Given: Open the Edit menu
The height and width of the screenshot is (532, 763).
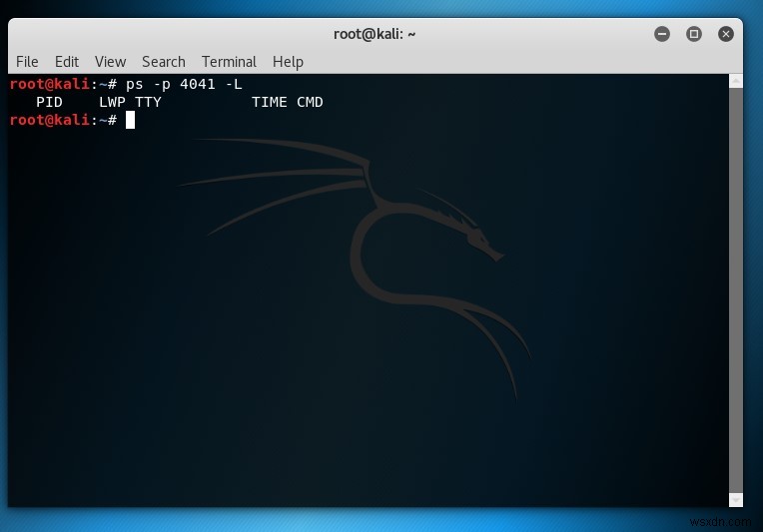Looking at the screenshot, I should pyautogui.click(x=67, y=62).
